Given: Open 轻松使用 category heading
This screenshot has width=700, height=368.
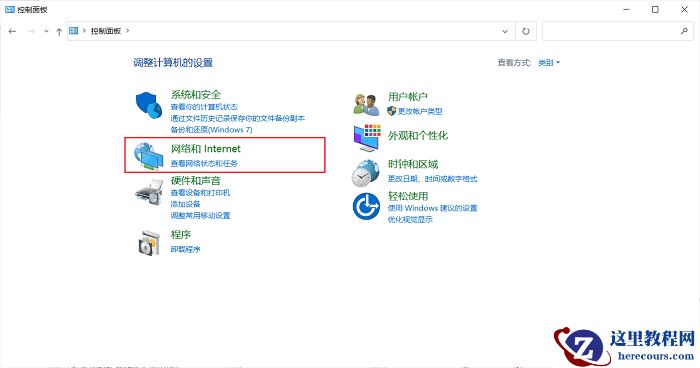Looking at the screenshot, I should coord(408,196).
